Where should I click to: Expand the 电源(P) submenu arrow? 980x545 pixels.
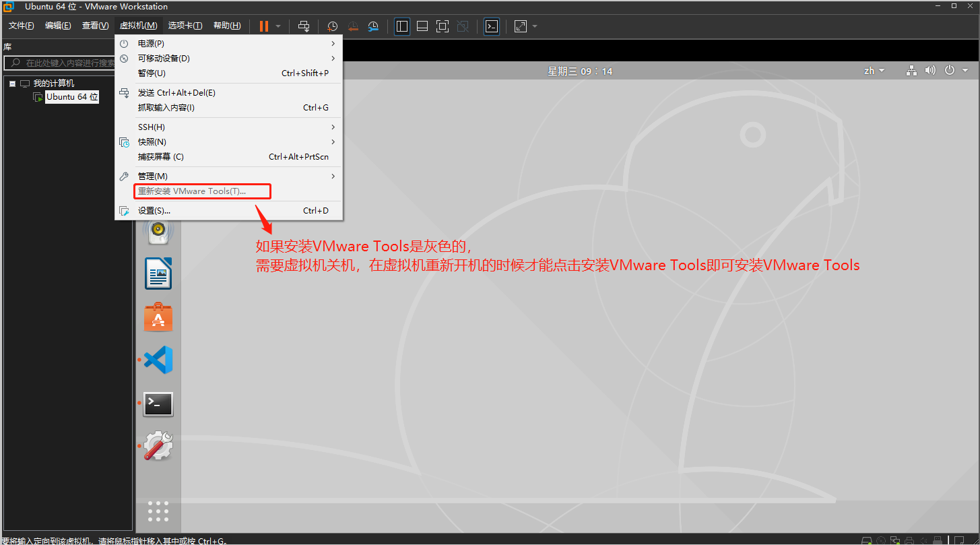click(333, 43)
